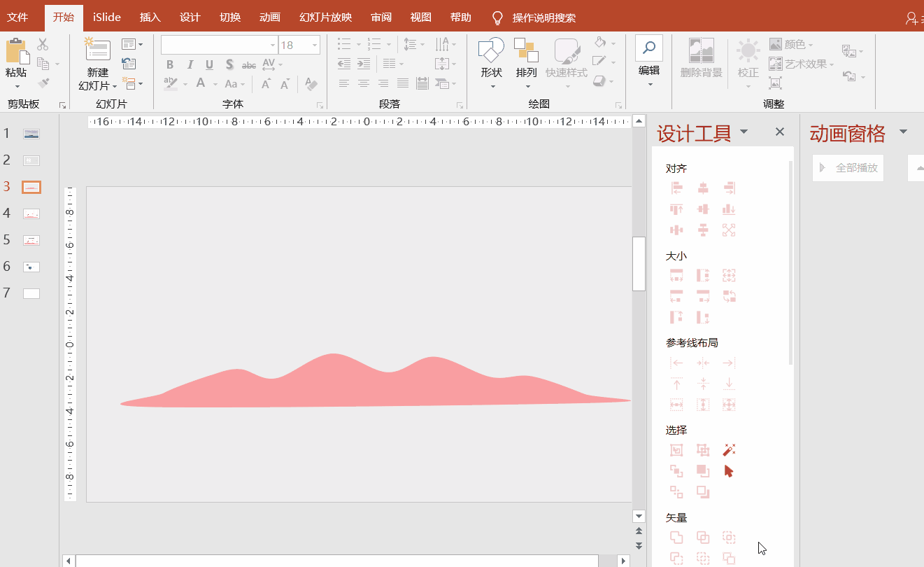Screen dimensions: 924x567
Task: Open the font size 18 dropdown
Action: pyautogui.click(x=315, y=45)
